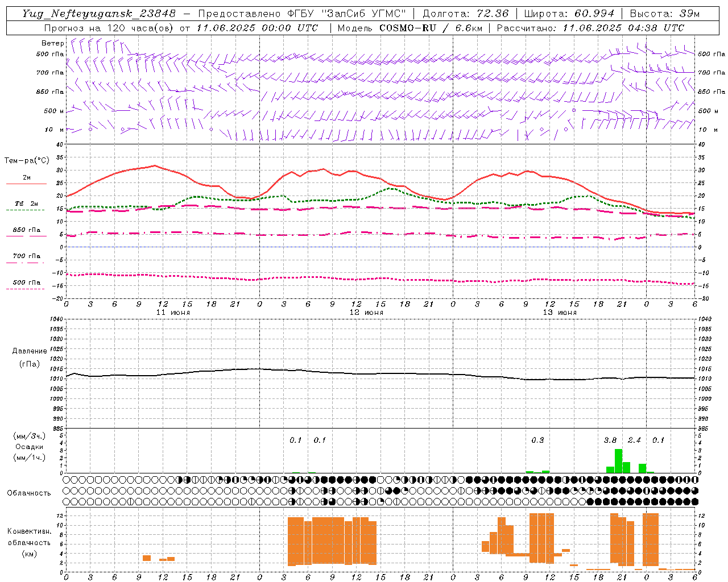Click the Широта: 60.994 header field
The width and height of the screenshot is (728, 582).
tap(569, 14)
